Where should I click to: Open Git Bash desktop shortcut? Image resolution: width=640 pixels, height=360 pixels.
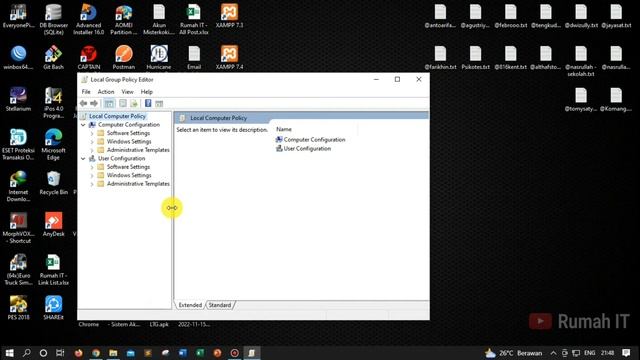tap(53, 58)
